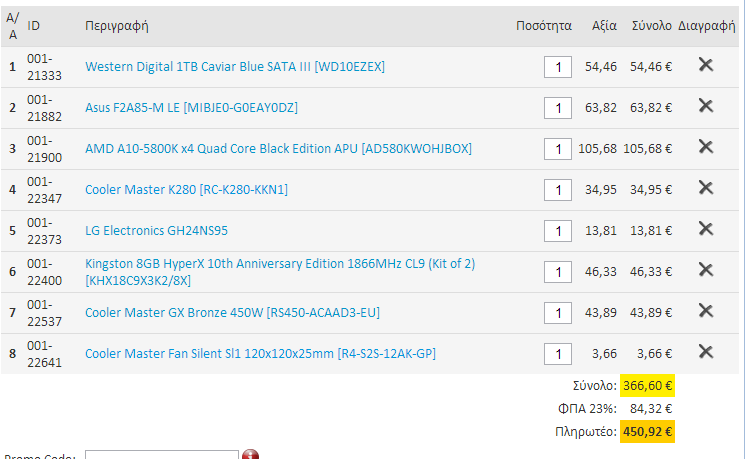
Task: Delete the AMD A10-5800K row using X
Action: click(x=706, y=147)
